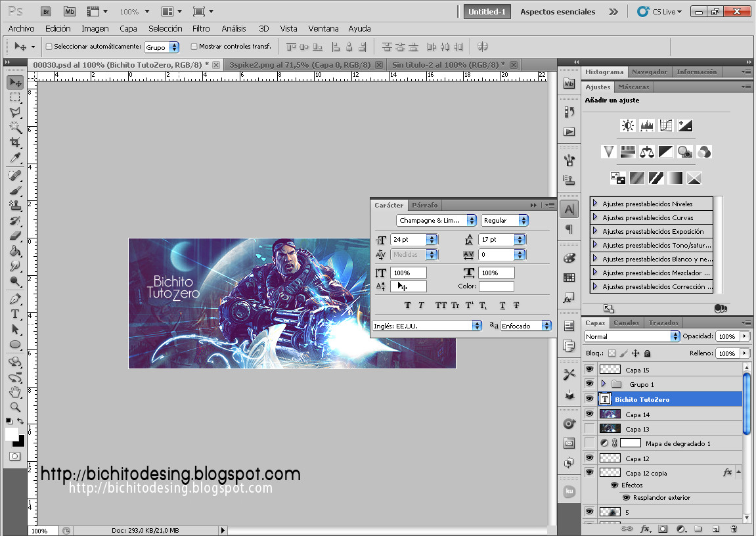Expand the Grupo 1 layer group
The height and width of the screenshot is (536, 756).
click(x=603, y=384)
